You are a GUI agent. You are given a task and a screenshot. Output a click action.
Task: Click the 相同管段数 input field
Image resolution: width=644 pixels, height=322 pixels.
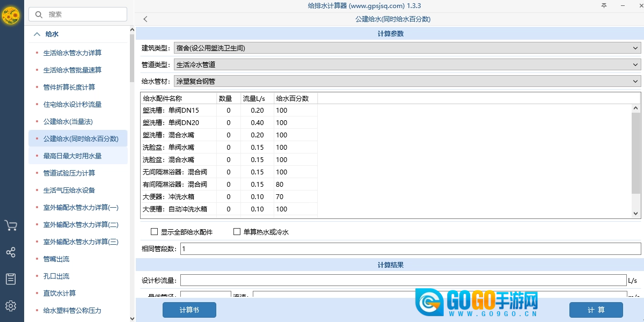click(410, 249)
